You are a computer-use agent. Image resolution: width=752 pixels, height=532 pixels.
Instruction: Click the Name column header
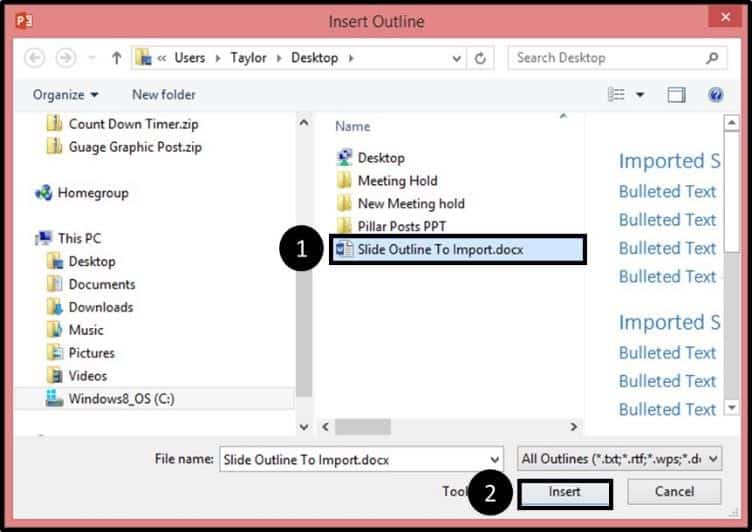tap(352, 127)
